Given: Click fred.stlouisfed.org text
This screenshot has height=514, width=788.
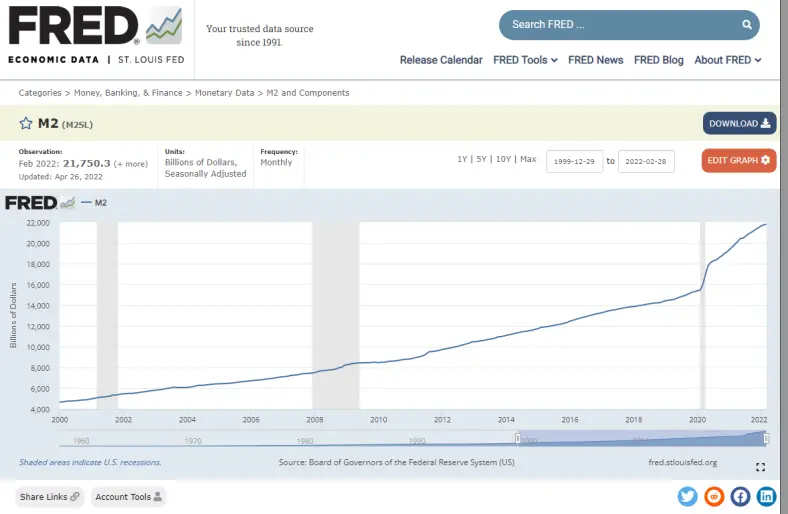Looking at the screenshot, I should (682, 462).
